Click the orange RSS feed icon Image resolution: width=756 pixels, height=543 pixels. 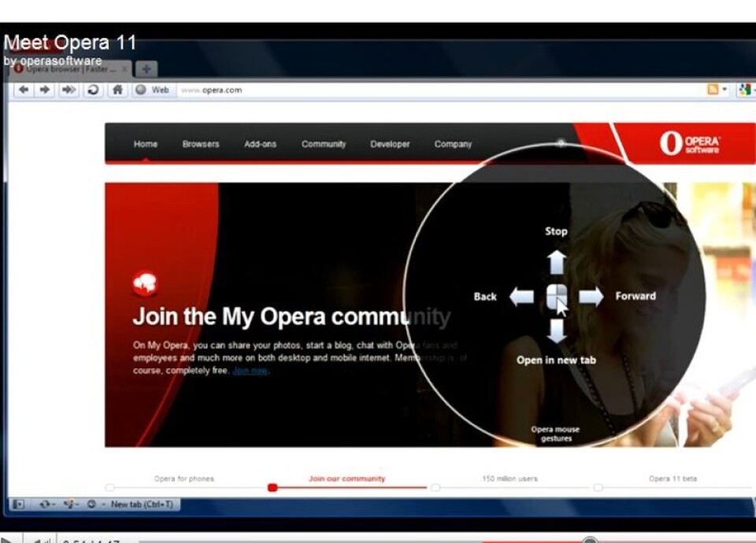713,90
